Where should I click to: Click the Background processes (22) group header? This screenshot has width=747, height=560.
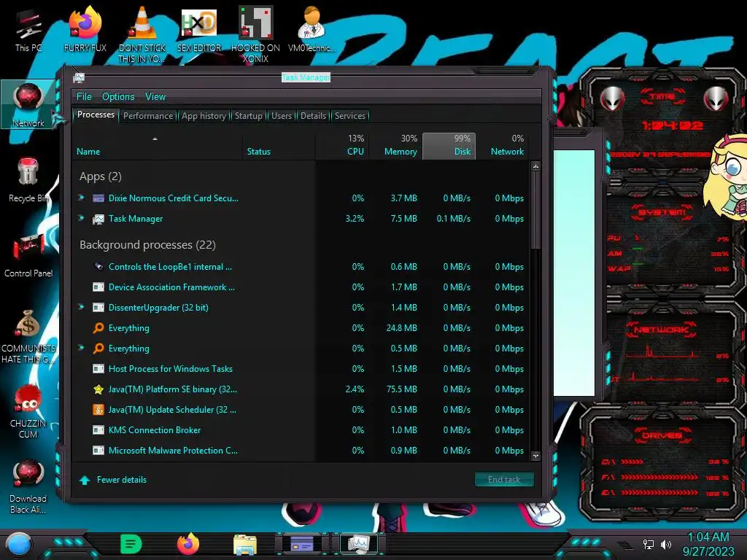(x=147, y=245)
